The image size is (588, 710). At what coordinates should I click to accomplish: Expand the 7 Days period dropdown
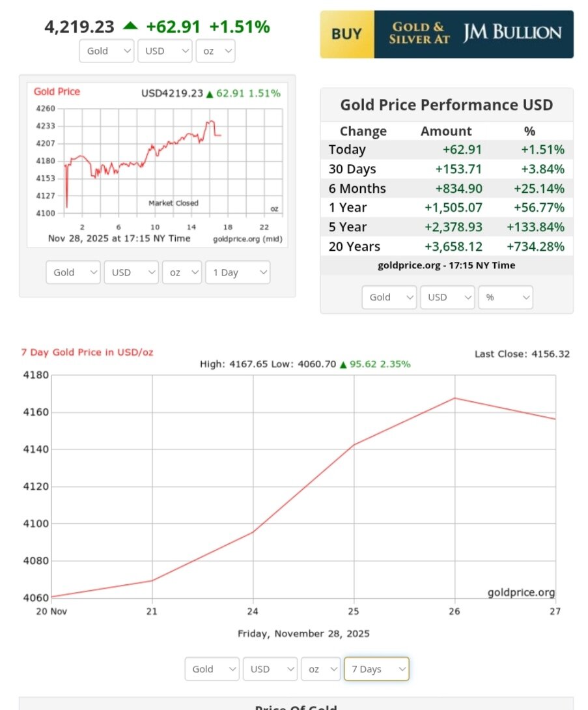(376, 669)
